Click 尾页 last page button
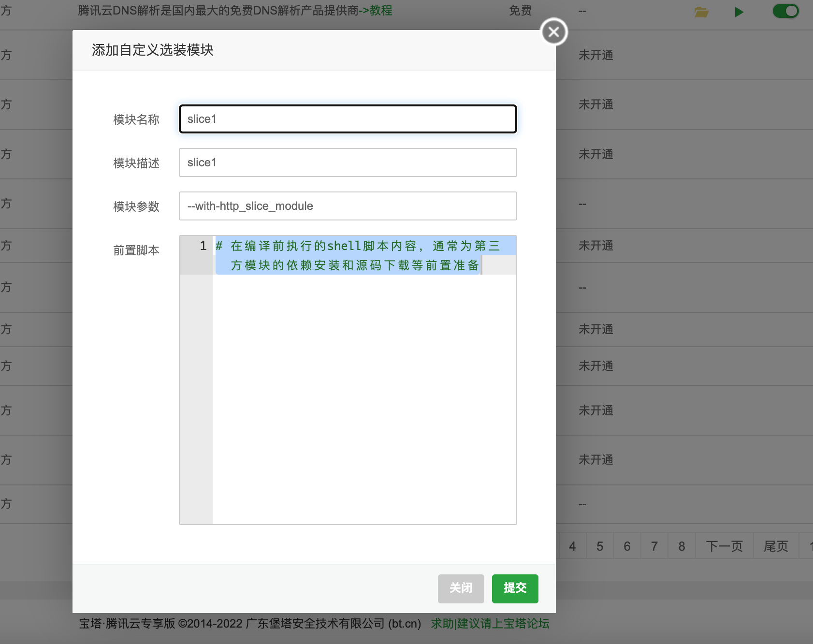The height and width of the screenshot is (644, 813). [x=776, y=546]
